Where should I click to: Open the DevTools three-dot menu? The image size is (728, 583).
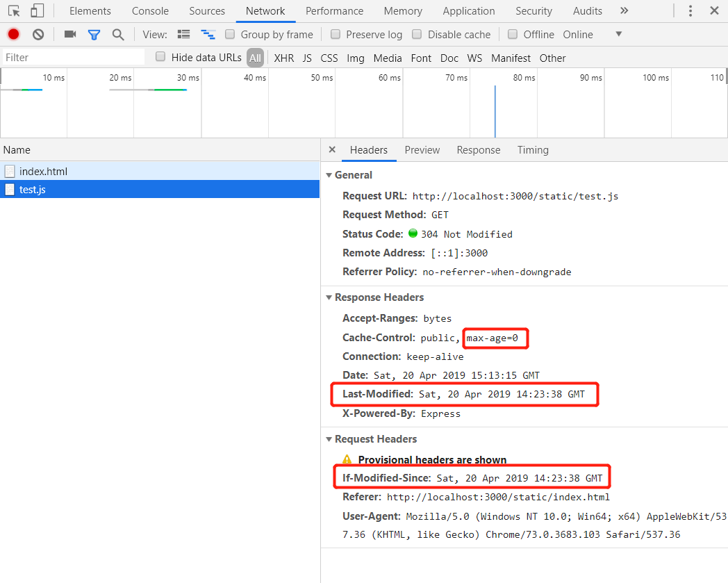690,10
